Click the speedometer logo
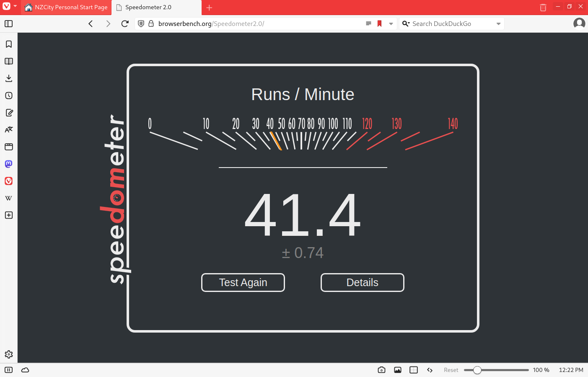The height and width of the screenshot is (377, 588). pos(115,199)
